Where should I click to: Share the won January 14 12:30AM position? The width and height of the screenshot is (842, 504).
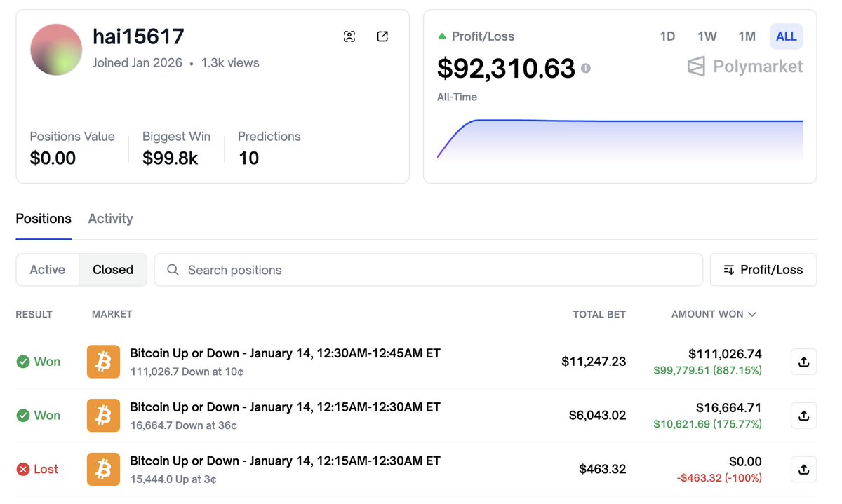pyautogui.click(x=803, y=361)
